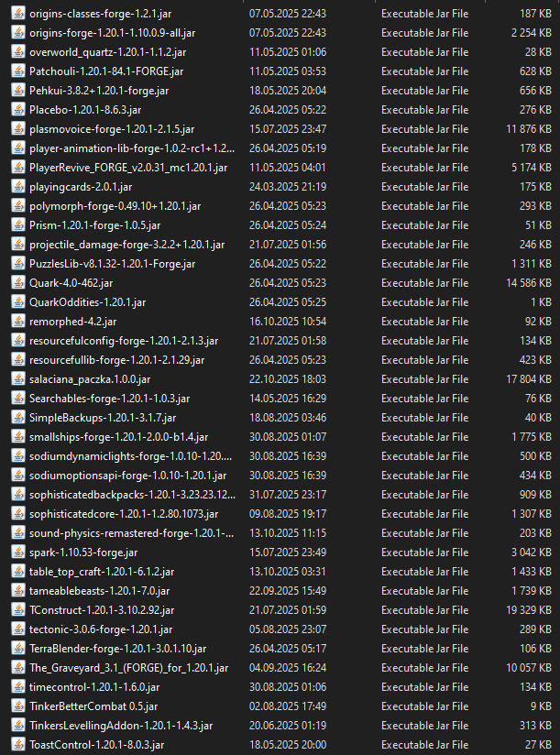
Task: Click the jar icon of polymorph-forge-0.49.10+1.20.1.jar
Action: [x=17, y=206]
